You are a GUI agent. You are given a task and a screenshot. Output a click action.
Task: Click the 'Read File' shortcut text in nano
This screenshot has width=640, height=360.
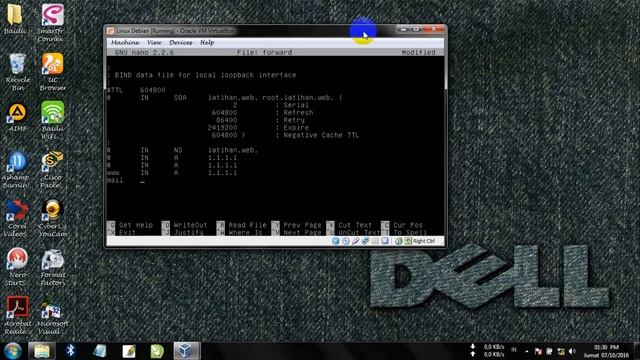coord(247,225)
